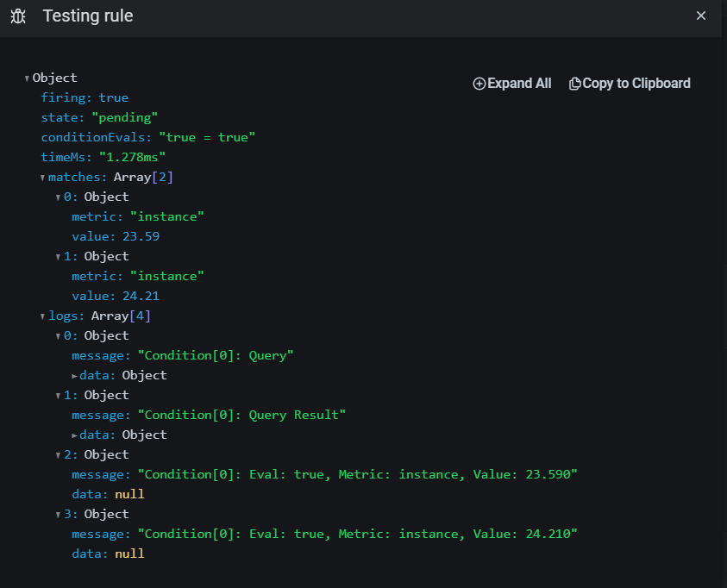
Task: Click the "Condition[0]: Query Result" message
Action: [241, 416]
